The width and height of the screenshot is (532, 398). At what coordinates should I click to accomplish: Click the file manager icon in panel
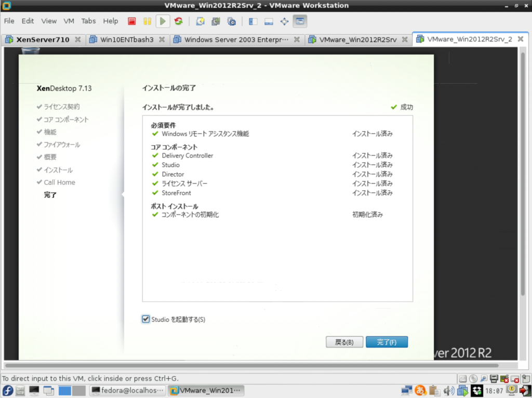coord(20,391)
